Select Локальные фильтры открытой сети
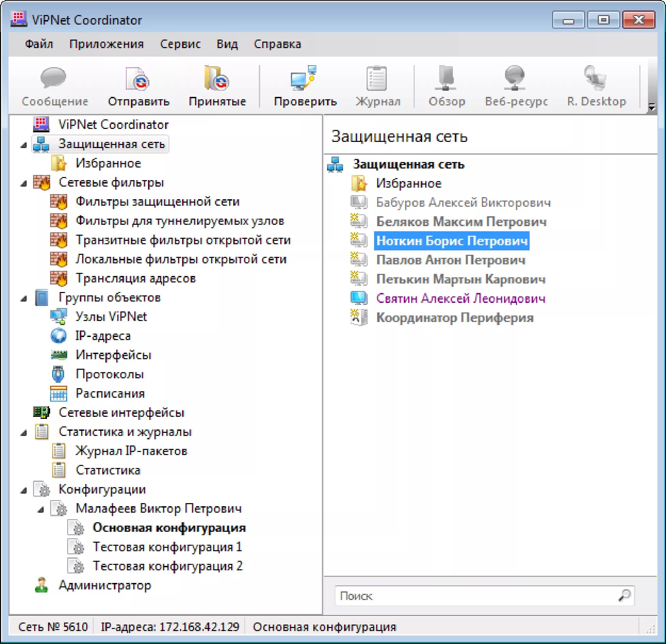666x644 pixels. 181,259
